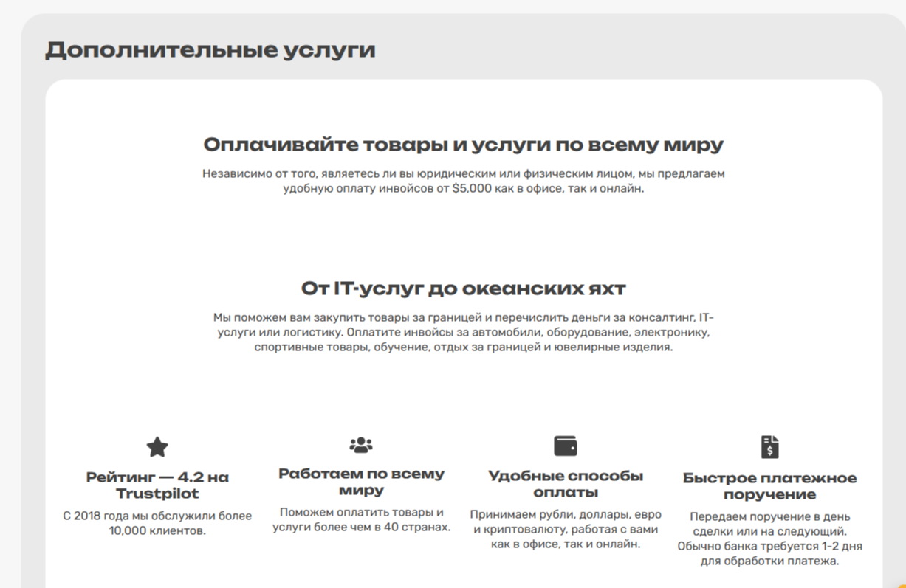Click heading "Оплачивайте товары и услуги по всему миру"
The height and width of the screenshot is (588, 906).
[464, 145]
